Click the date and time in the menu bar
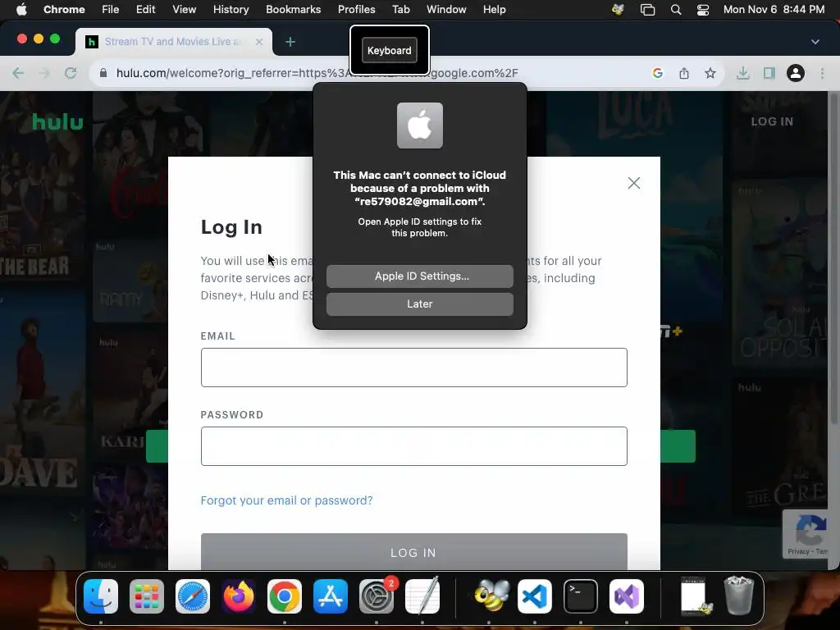 click(774, 10)
